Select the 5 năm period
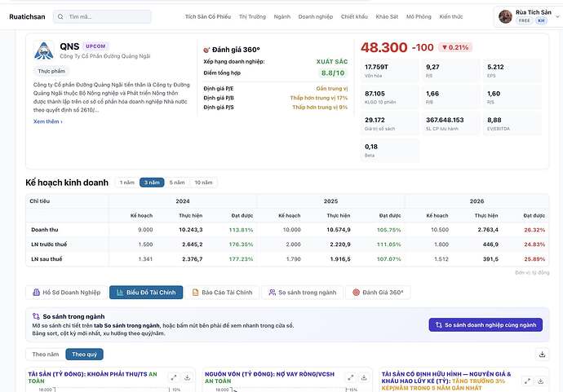This screenshot has width=563, height=392. pyautogui.click(x=177, y=183)
